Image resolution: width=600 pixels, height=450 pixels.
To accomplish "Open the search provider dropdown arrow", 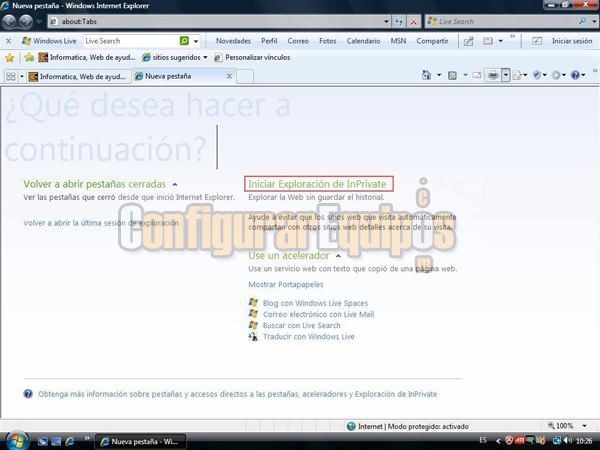I will click(x=594, y=21).
